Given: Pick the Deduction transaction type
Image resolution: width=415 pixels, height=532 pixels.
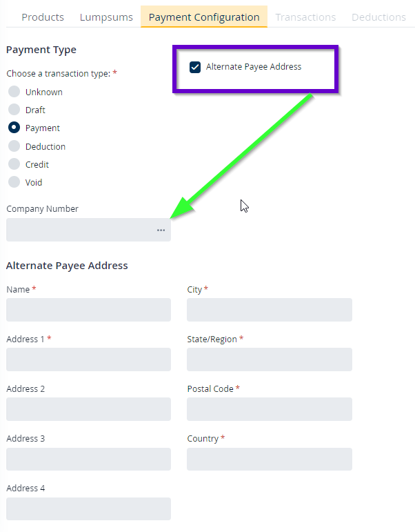Looking at the screenshot, I should tap(14, 146).
